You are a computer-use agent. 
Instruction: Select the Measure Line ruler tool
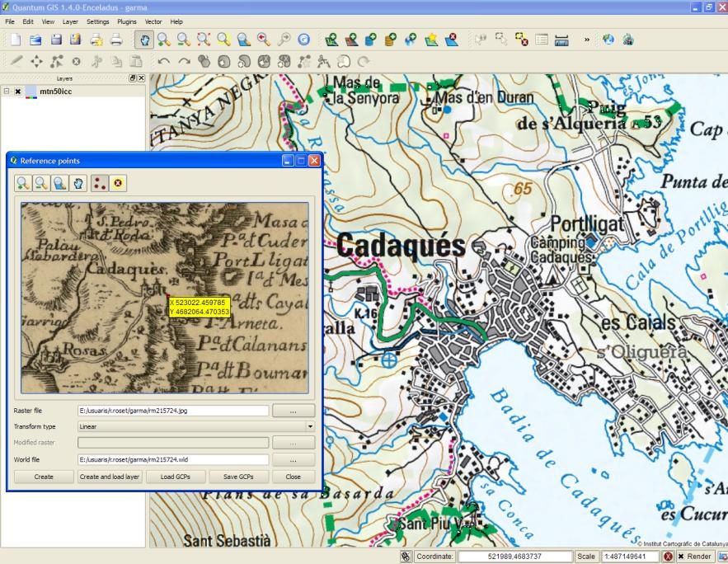pos(561,40)
